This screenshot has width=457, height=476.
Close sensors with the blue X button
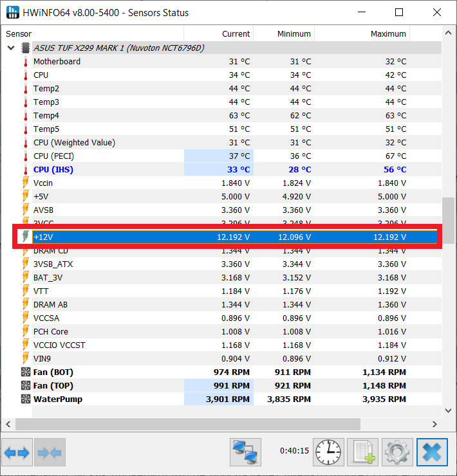[432, 452]
